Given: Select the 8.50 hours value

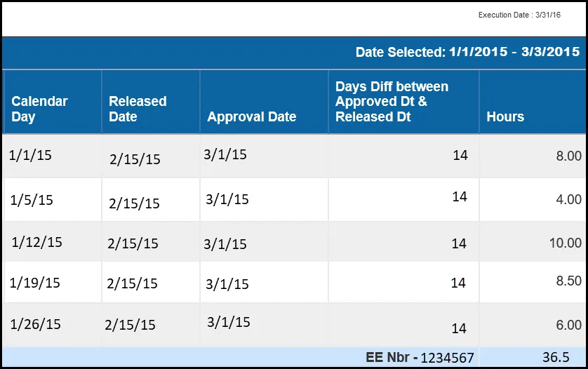Looking at the screenshot, I should [x=568, y=281].
